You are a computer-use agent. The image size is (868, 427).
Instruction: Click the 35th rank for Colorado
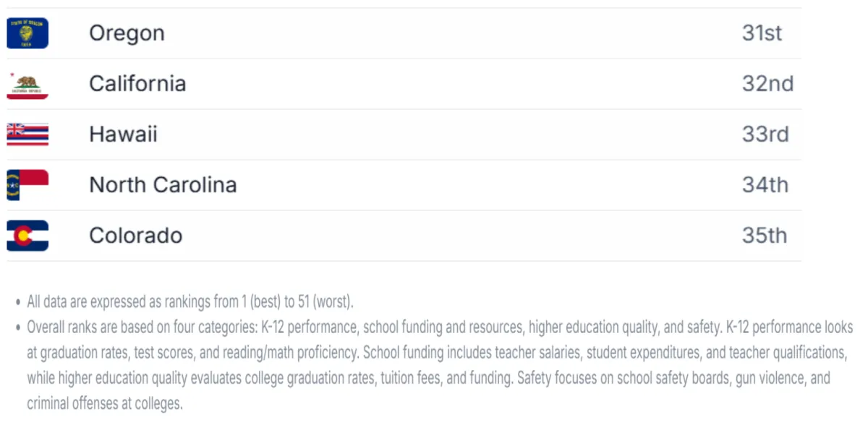(764, 236)
